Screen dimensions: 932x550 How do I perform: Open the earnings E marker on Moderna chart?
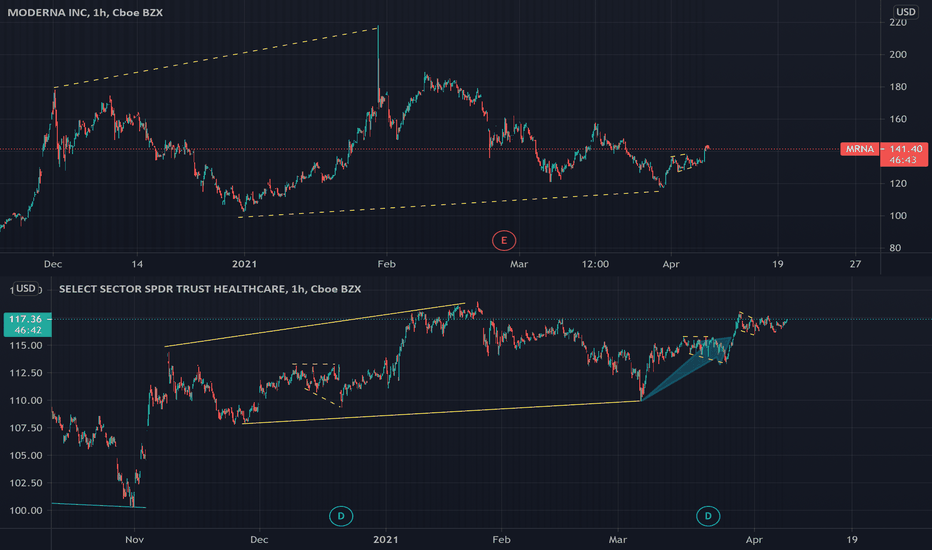[504, 241]
